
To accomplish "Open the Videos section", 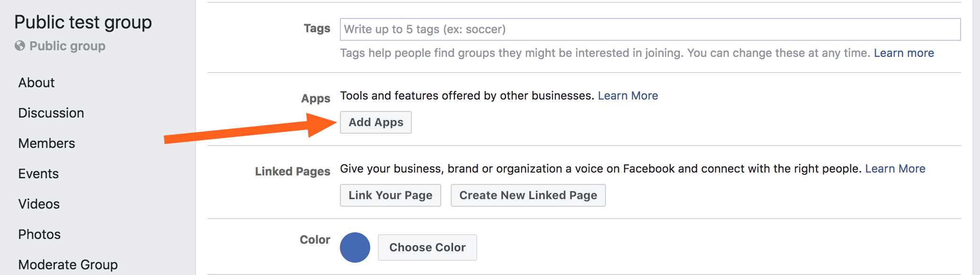I will [39, 204].
